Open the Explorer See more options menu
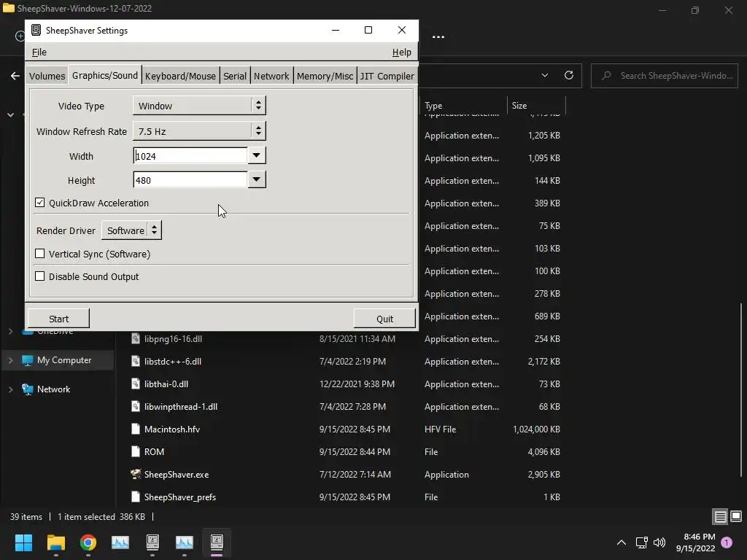Viewport: 747px width, 560px height. tap(438, 36)
